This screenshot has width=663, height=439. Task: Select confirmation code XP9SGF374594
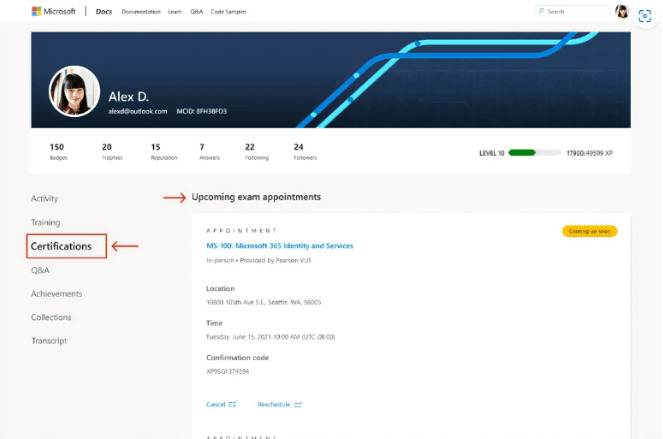click(x=227, y=371)
